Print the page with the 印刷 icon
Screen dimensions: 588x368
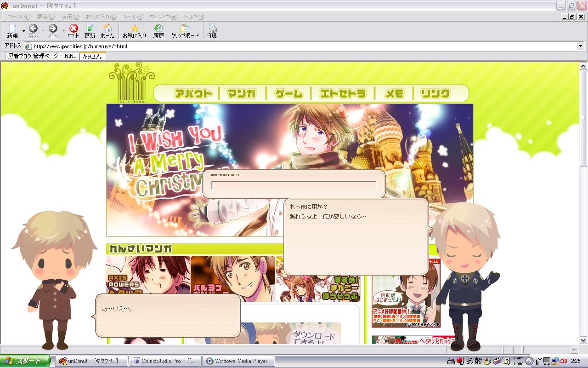coord(213,29)
